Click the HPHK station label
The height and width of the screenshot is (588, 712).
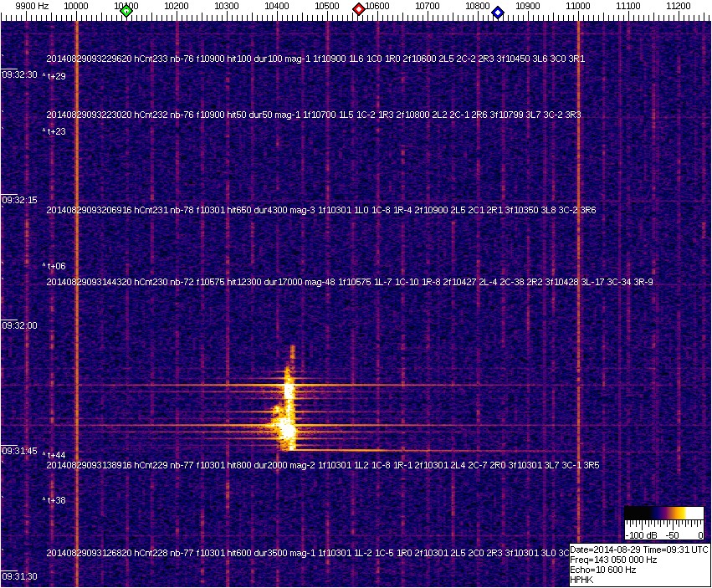pos(582,580)
